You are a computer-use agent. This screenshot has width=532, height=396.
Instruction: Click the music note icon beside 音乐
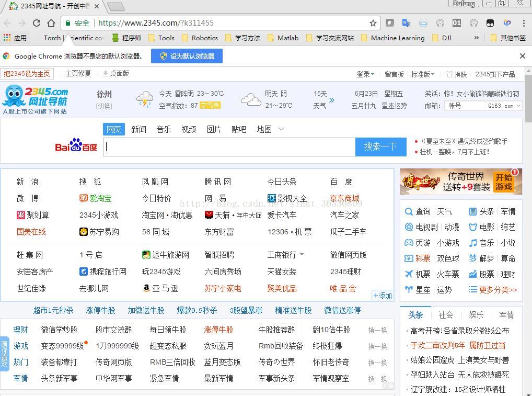tap(472, 243)
